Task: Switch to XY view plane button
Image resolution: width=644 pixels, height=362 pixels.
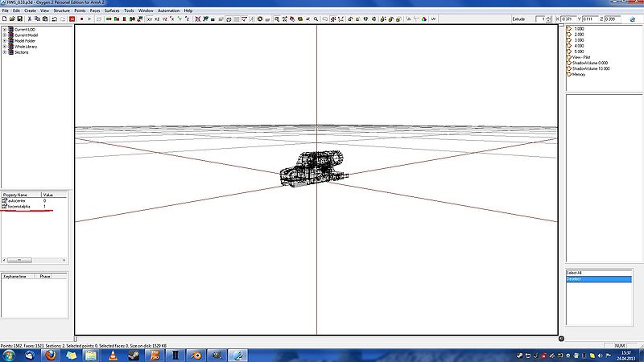Action: 150,18
